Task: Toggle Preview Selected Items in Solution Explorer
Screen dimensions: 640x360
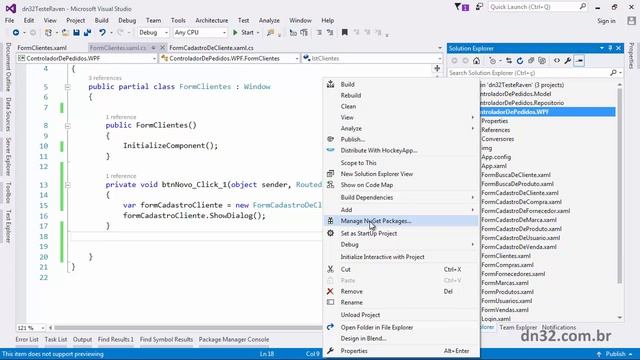Action: pos(579,61)
